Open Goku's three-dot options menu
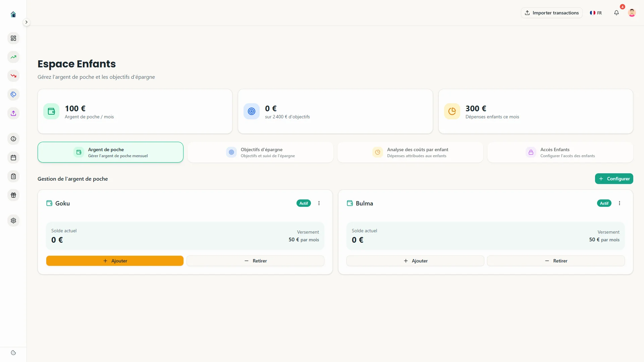Screen dimensions: 644x362 pos(319,203)
